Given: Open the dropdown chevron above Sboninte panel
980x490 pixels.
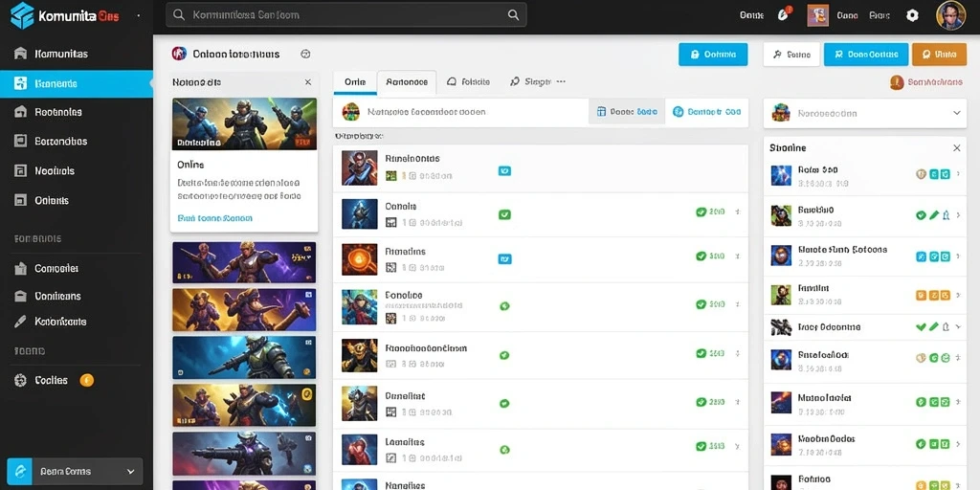Looking at the screenshot, I should pos(956,113).
